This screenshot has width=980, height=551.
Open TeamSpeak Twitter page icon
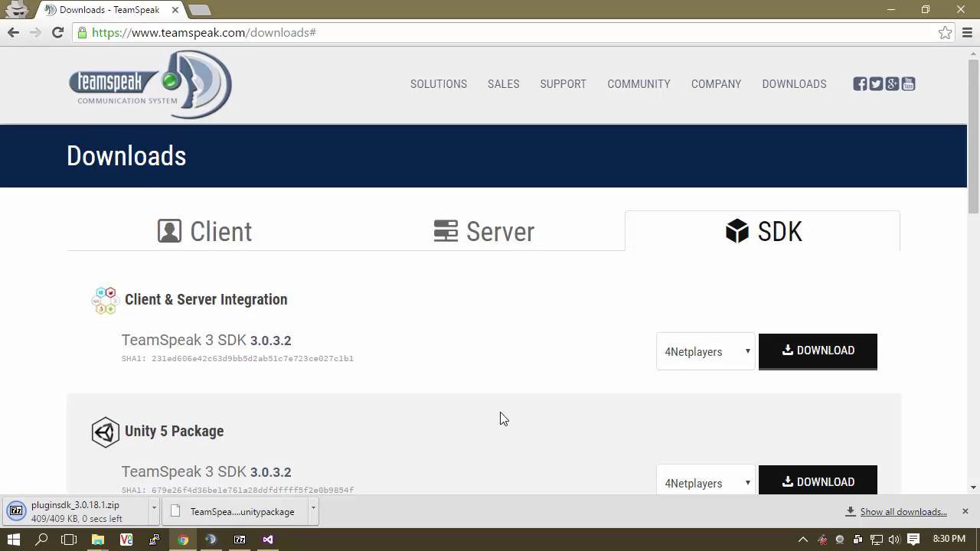pyautogui.click(x=876, y=84)
